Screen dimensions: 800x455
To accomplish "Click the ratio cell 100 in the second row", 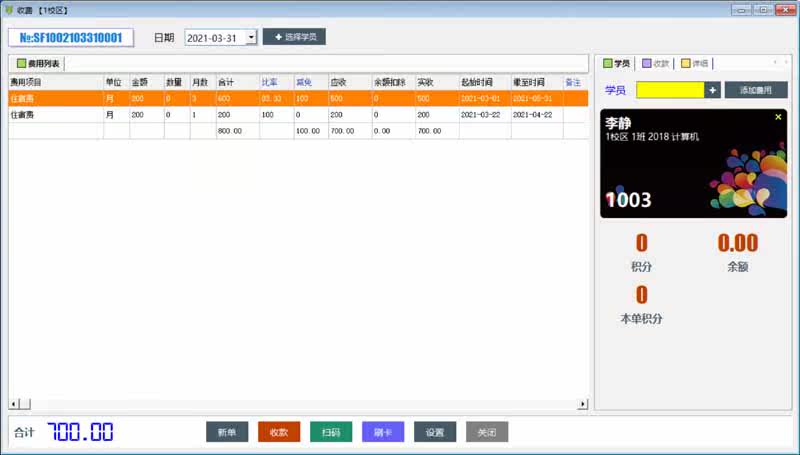I will 277,115.
